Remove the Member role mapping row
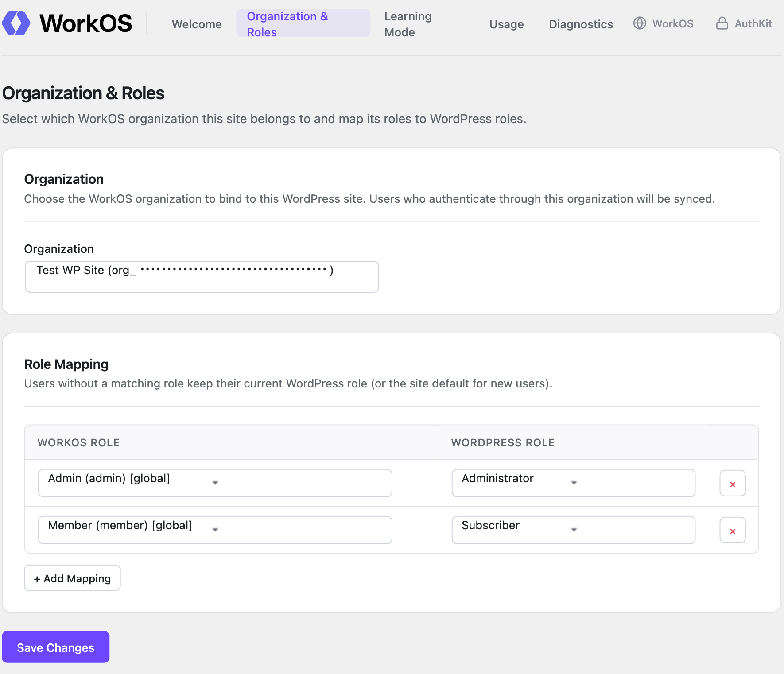The height and width of the screenshot is (674, 784). pyautogui.click(x=733, y=530)
